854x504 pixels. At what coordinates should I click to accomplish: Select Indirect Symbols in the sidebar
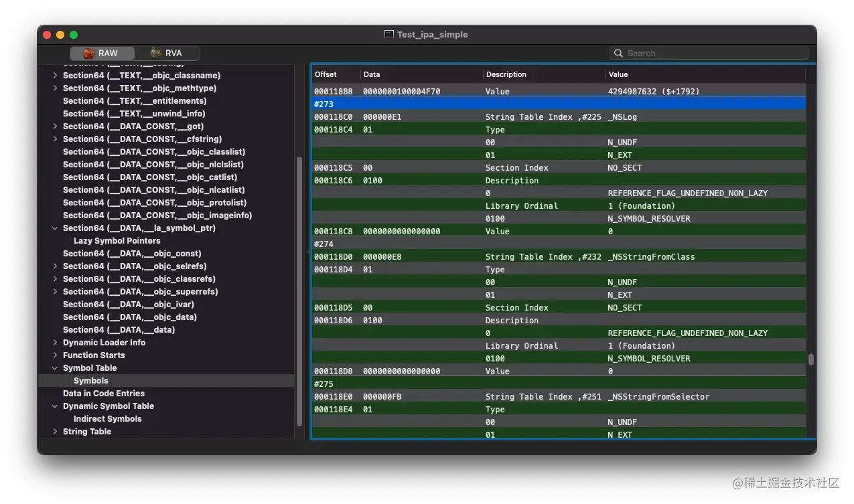tap(107, 419)
